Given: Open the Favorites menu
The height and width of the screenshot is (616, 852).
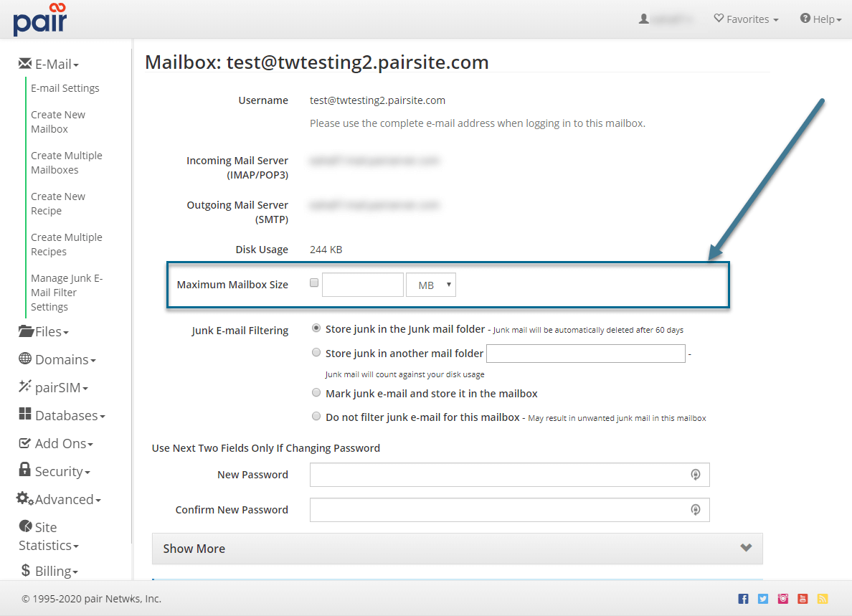Looking at the screenshot, I should pos(746,19).
